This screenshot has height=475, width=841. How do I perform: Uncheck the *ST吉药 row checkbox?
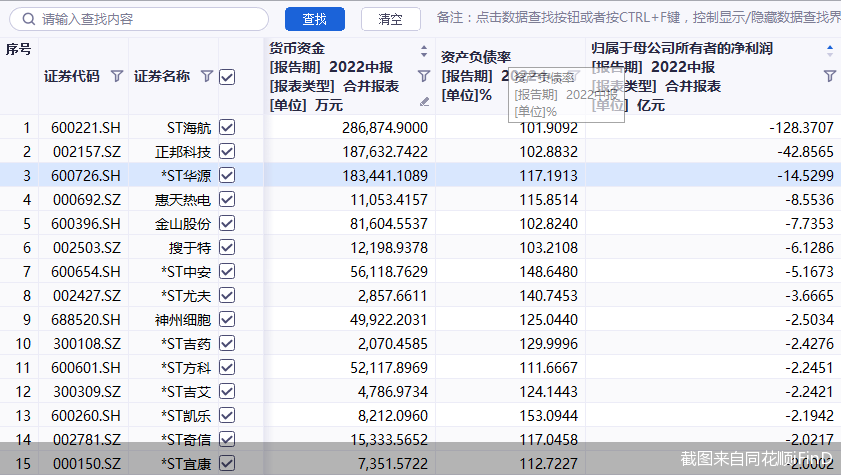coord(227,343)
